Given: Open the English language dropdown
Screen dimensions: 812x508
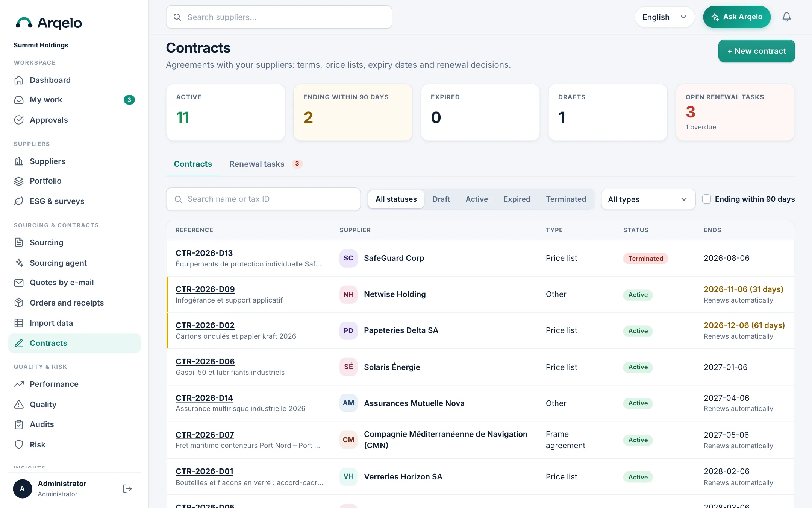Looking at the screenshot, I should (x=664, y=17).
